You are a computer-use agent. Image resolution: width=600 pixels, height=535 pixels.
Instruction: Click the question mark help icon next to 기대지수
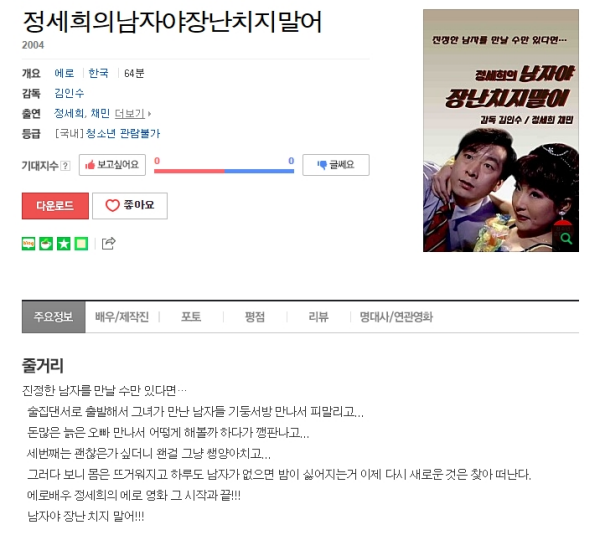[65, 166]
